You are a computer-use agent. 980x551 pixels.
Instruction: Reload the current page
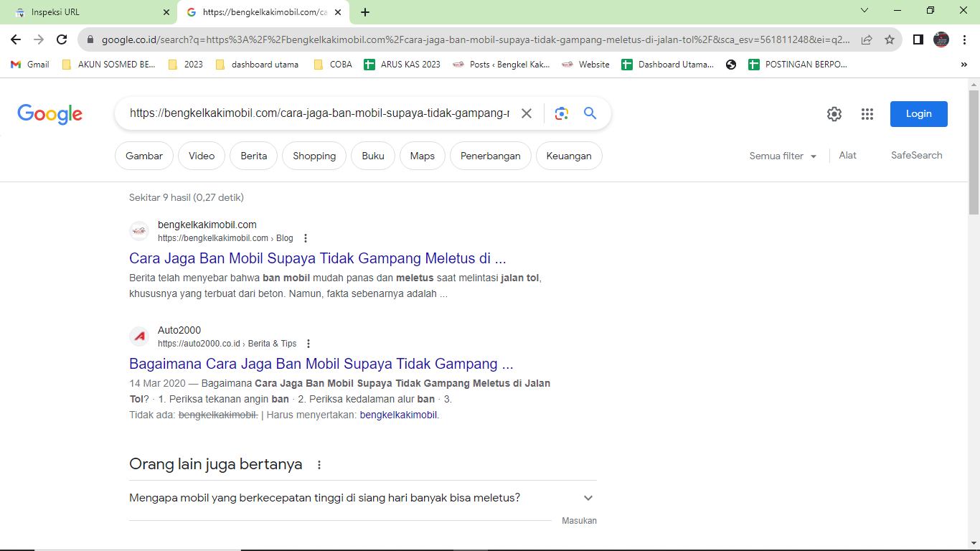point(62,40)
